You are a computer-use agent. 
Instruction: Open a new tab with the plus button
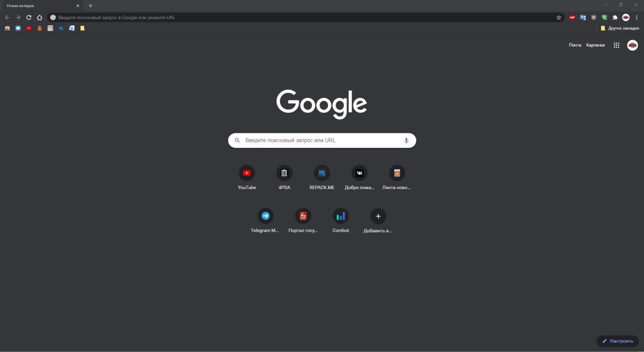click(x=91, y=6)
